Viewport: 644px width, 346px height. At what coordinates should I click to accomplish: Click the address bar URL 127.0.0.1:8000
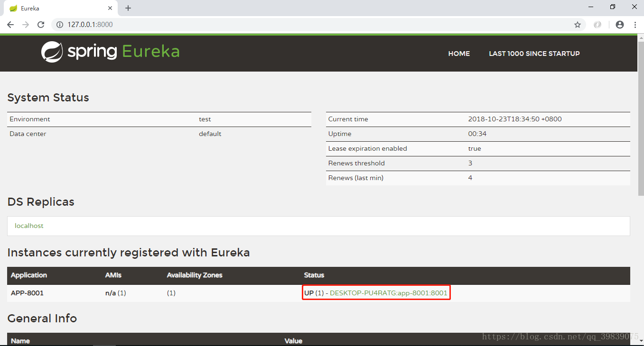point(90,25)
